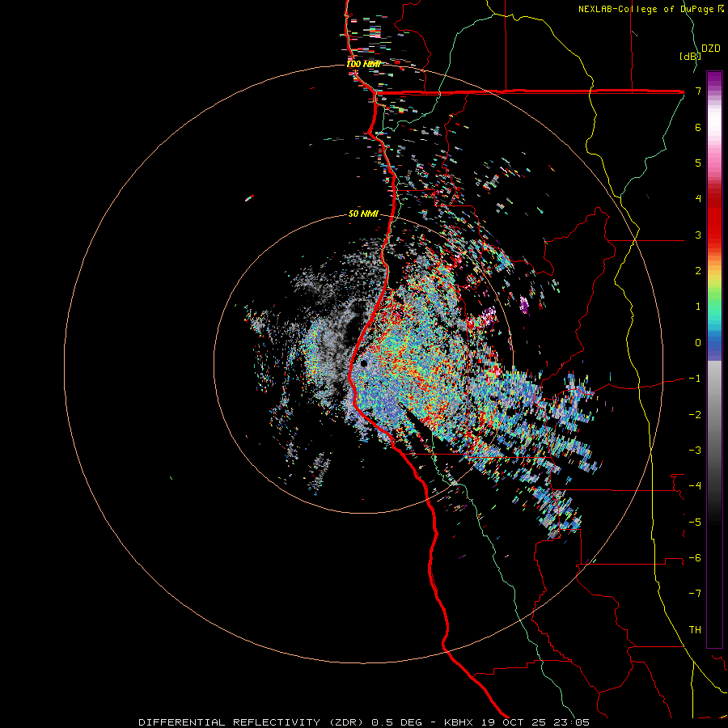The width and height of the screenshot is (728, 728).
Task: Click the [dB] units label
Action: click(690, 56)
